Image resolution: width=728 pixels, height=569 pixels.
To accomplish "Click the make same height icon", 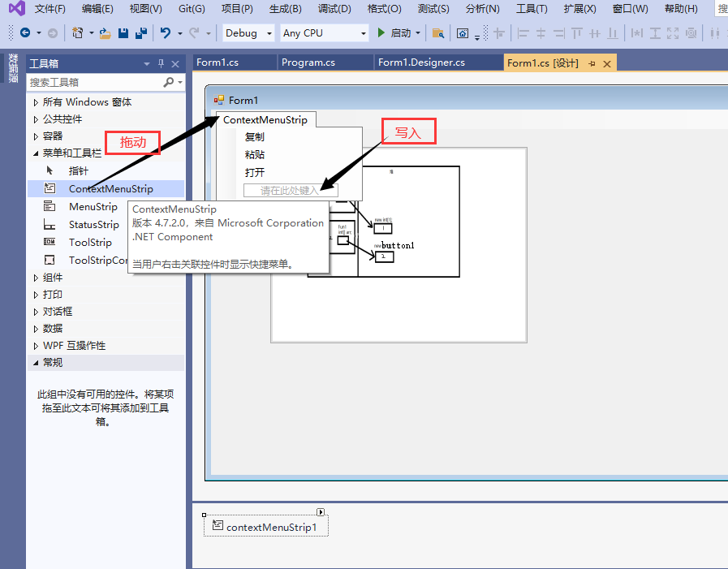I will coord(655,33).
